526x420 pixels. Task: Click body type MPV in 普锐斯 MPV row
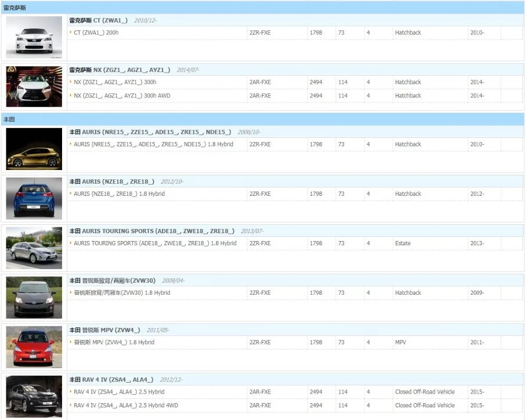click(400, 342)
